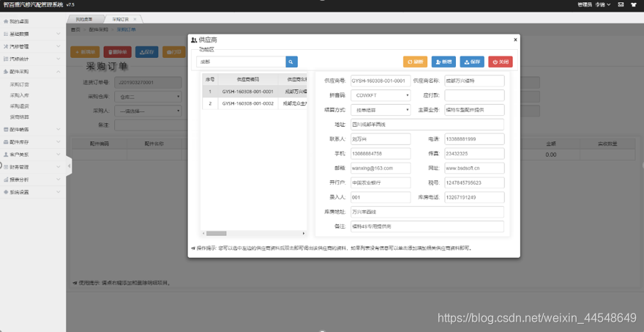Click the 传真 fax field with 23432325
The width and height of the screenshot is (644, 332).
[x=474, y=153]
